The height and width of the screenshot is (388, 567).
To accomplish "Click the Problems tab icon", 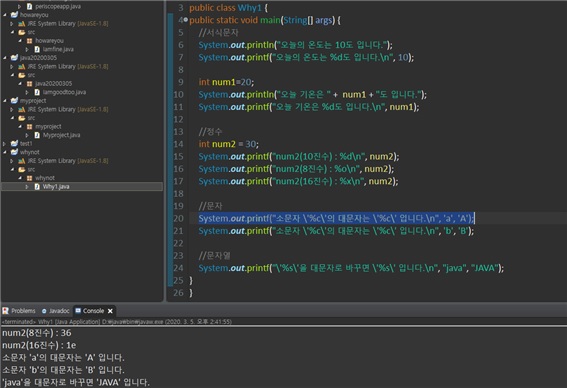I will tap(5, 311).
